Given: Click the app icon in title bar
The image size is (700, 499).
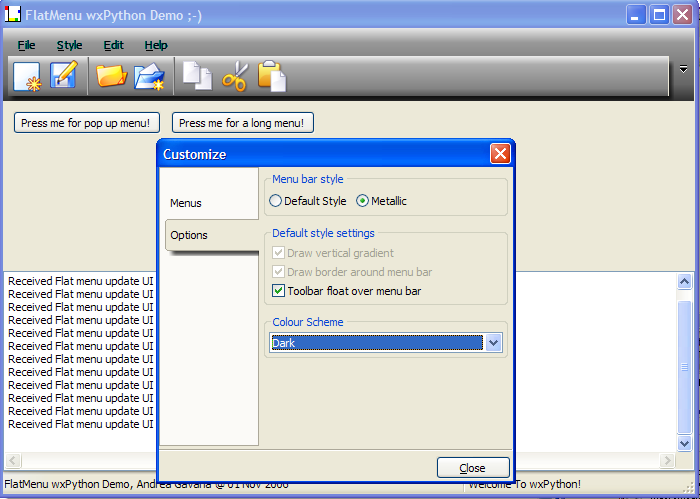Looking at the screenshot, I should pos(13,15).
